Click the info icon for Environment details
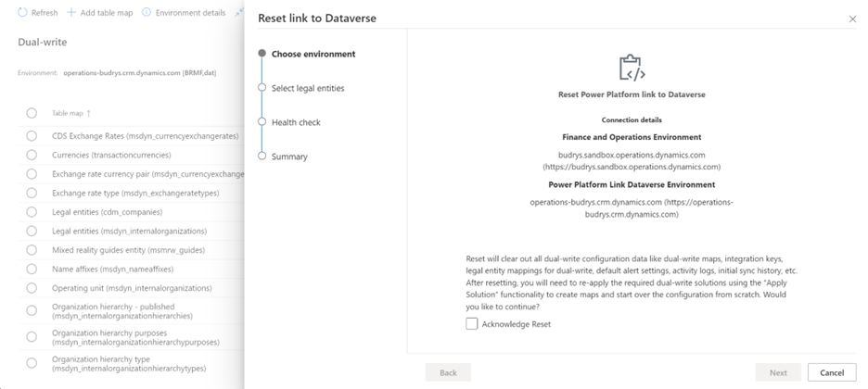868x389 pixels. 147,12
